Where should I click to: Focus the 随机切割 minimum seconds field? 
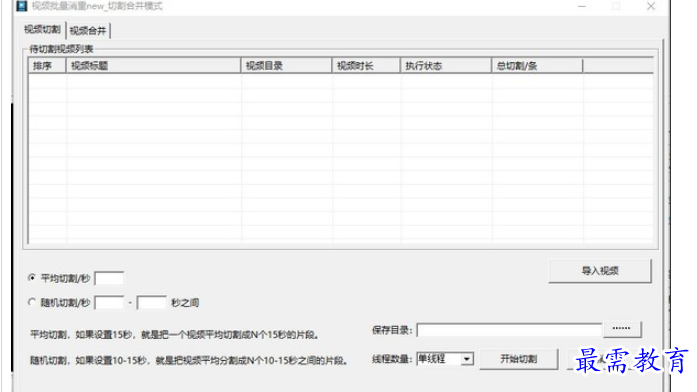coord(109,303)
